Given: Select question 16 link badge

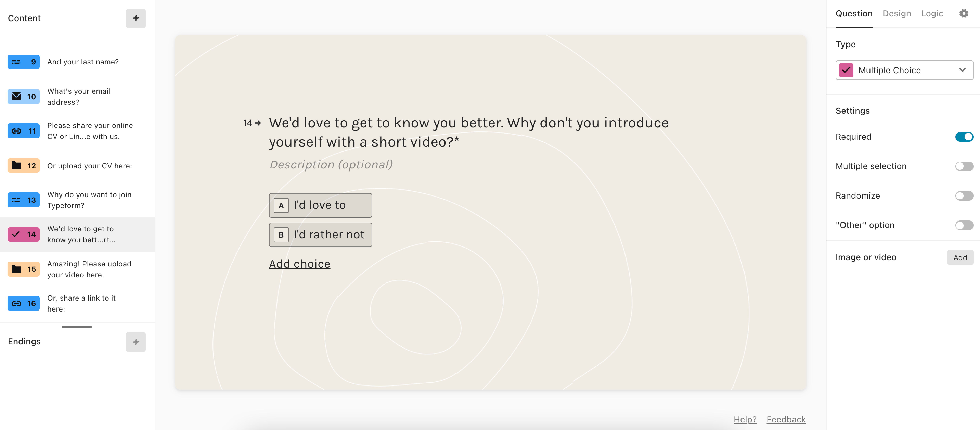Looking at the screenshot, I should pyautogui.click(x=24, y=303).
